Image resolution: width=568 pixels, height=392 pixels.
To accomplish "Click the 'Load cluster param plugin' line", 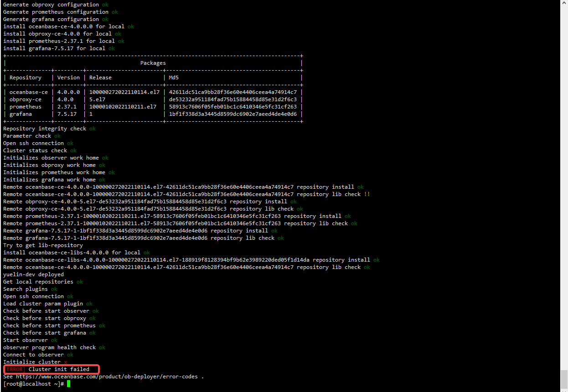I will tap(48, 304).
